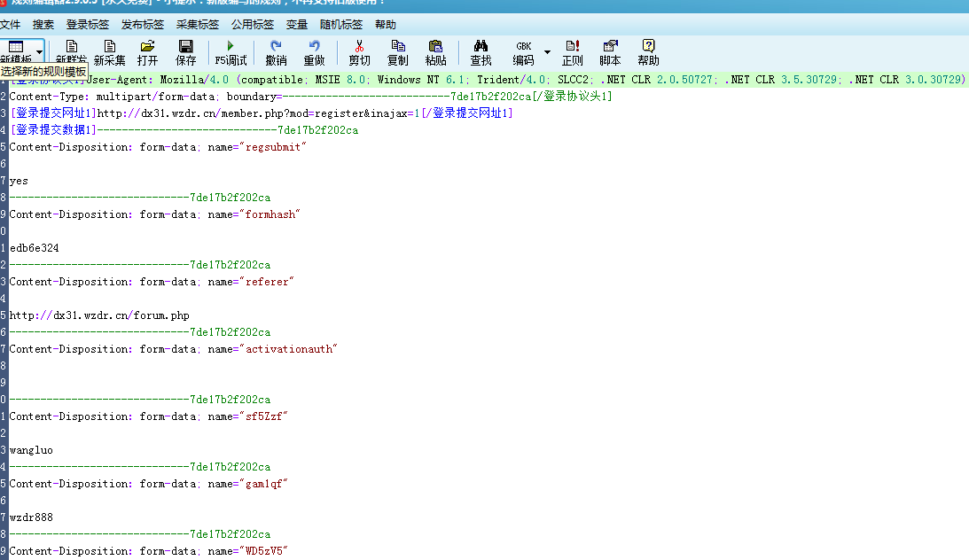This screenshot has height=560, width=969.
Task: Paste with the 粘贴 clipboard icon
Action: point(435,52)
